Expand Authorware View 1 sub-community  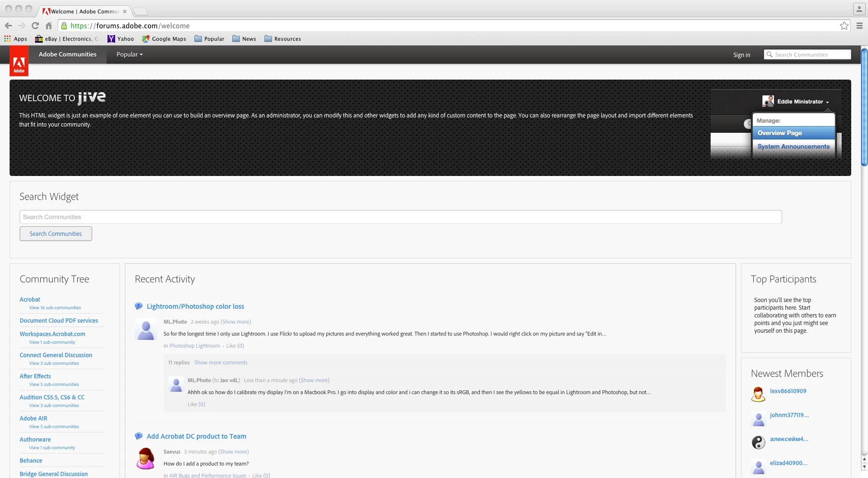(x=52, y=448)
